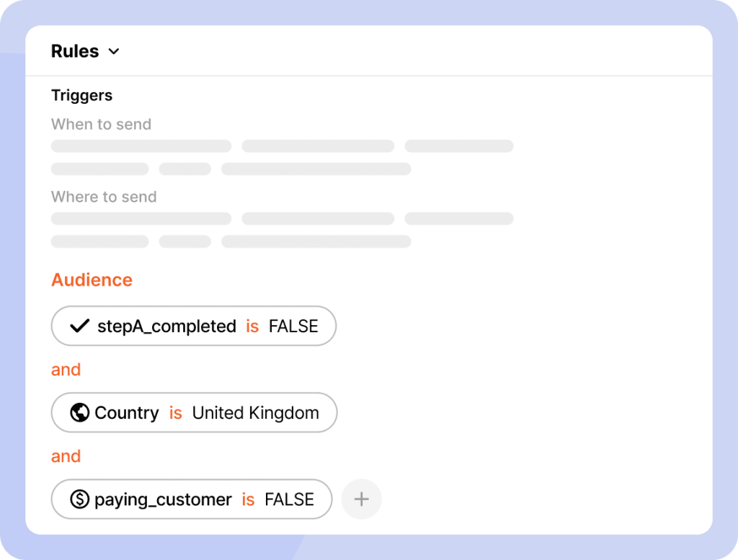Click FALSE value in stepA_completed rule
Viewport: 738px width, 560px height.
point(293,326)
